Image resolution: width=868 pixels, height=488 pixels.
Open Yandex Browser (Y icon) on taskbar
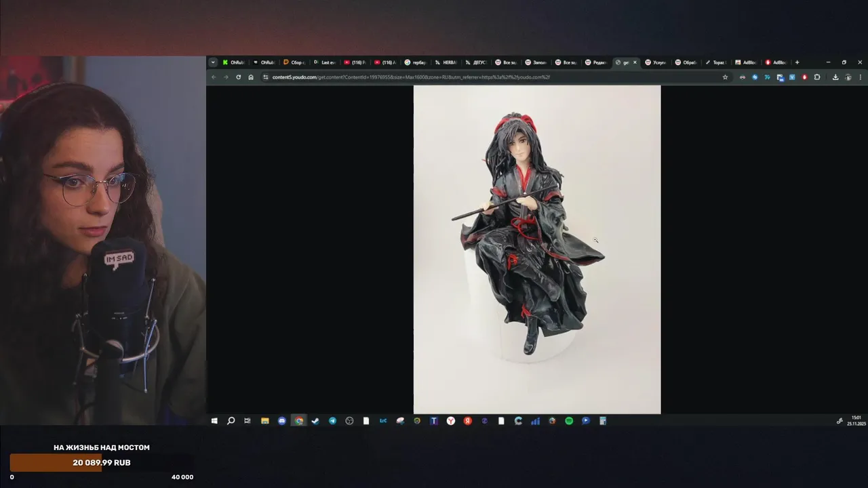point(451,421)
